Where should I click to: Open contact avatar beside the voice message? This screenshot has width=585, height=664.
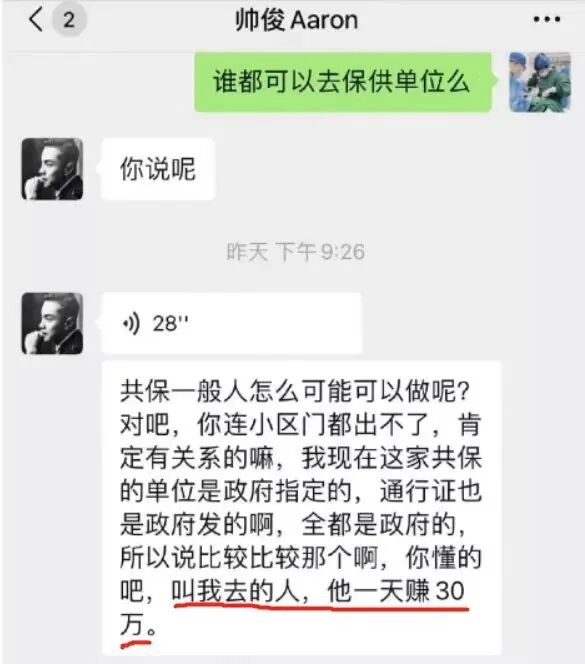[x=52, y=324]
